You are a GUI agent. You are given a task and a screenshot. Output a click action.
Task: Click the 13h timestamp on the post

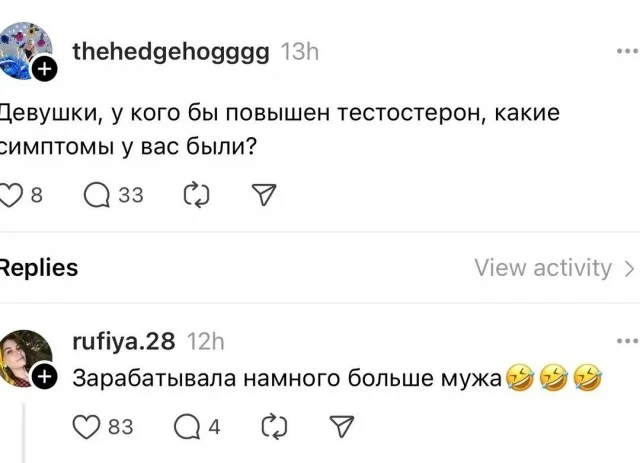pos(300,52)
